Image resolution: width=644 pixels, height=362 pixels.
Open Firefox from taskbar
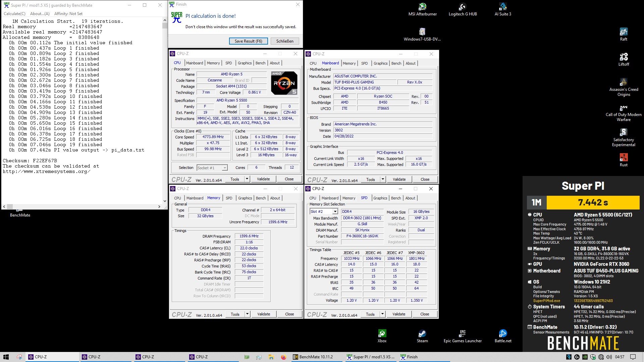coord(283,357)
